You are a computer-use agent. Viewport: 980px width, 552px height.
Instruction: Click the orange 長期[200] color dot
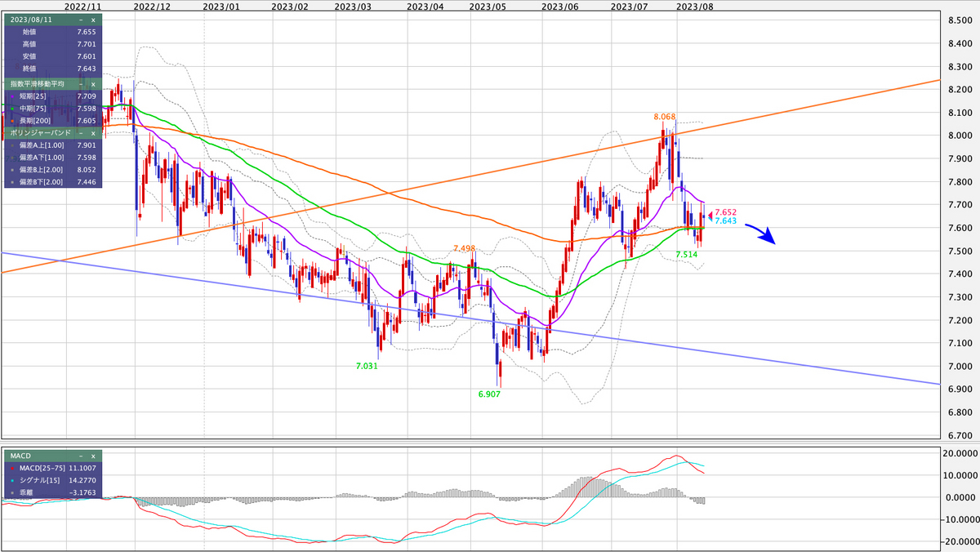pyautogui.click(x=11, y=120)
